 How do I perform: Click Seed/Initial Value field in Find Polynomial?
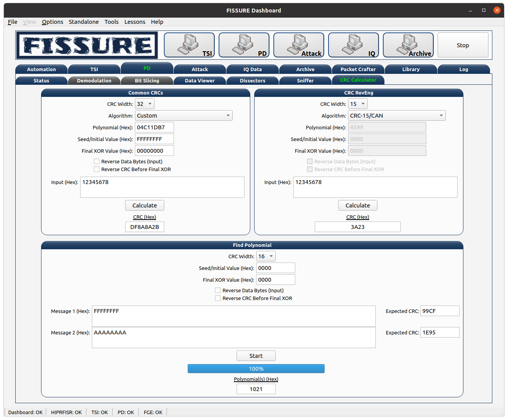tap(276, 268)
